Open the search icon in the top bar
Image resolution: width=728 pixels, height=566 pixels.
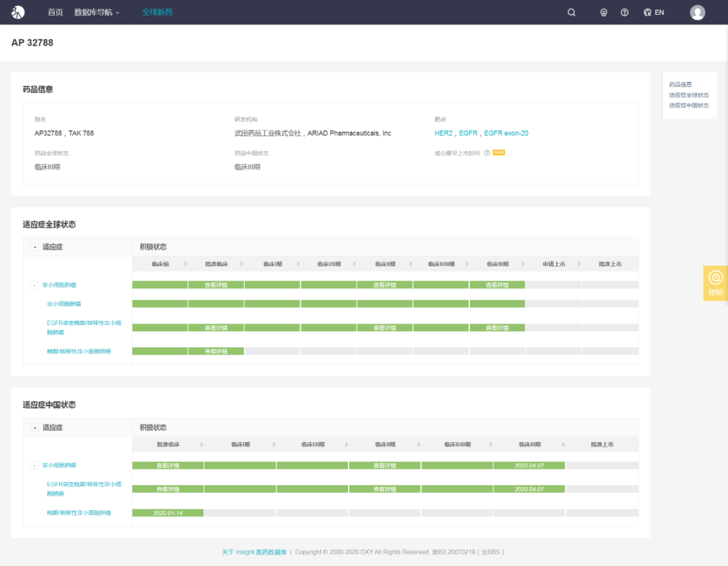(572, 13)
